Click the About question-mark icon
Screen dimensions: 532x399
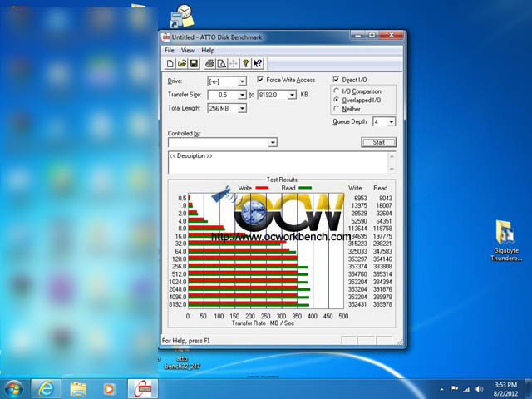246,63
